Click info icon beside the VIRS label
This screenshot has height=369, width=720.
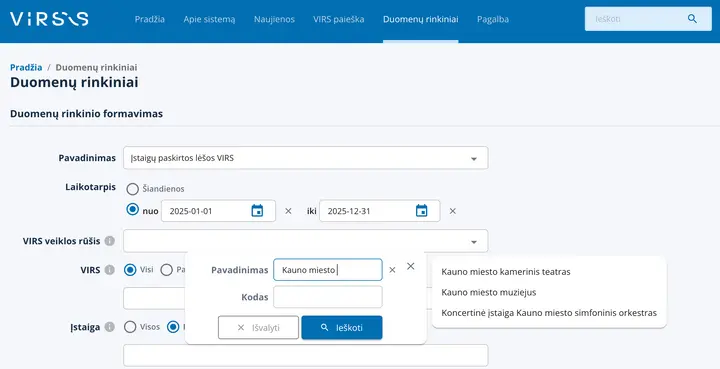(109, 270)
